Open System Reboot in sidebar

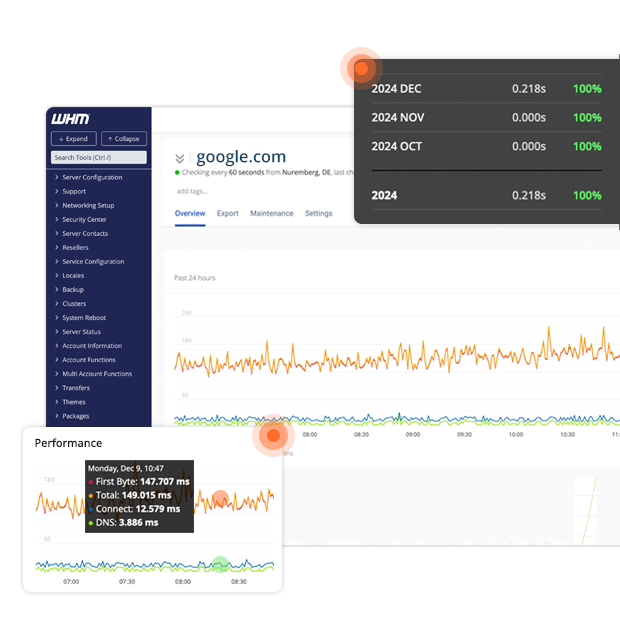(84, 318)
